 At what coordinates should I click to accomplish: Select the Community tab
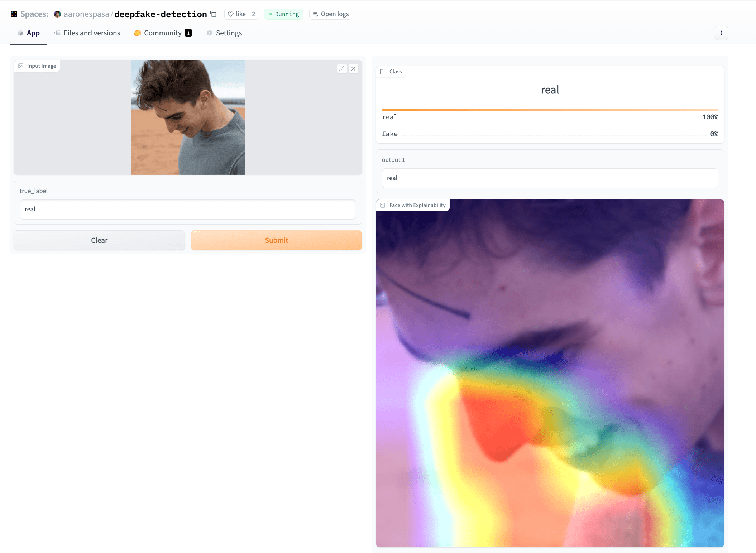coord(163,33)
